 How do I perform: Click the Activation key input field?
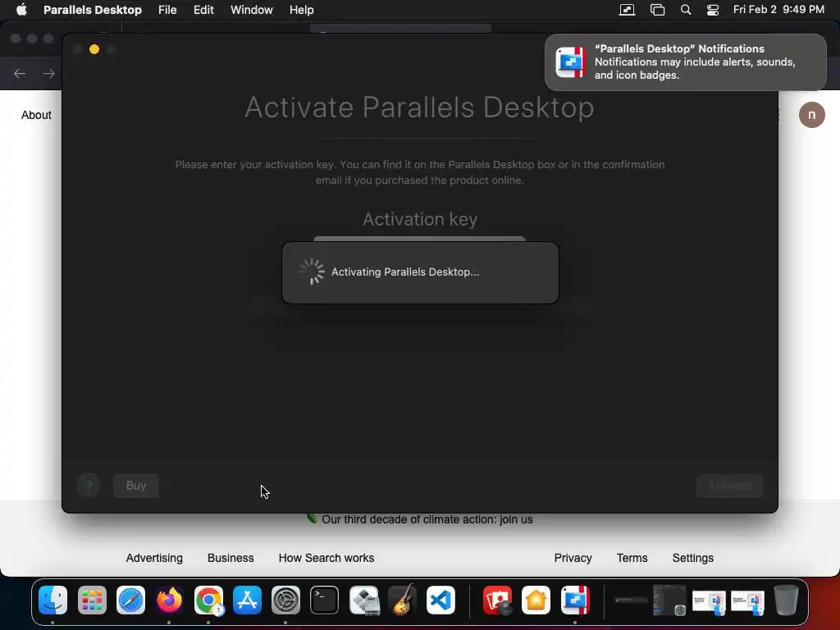[x=419, y=239]
